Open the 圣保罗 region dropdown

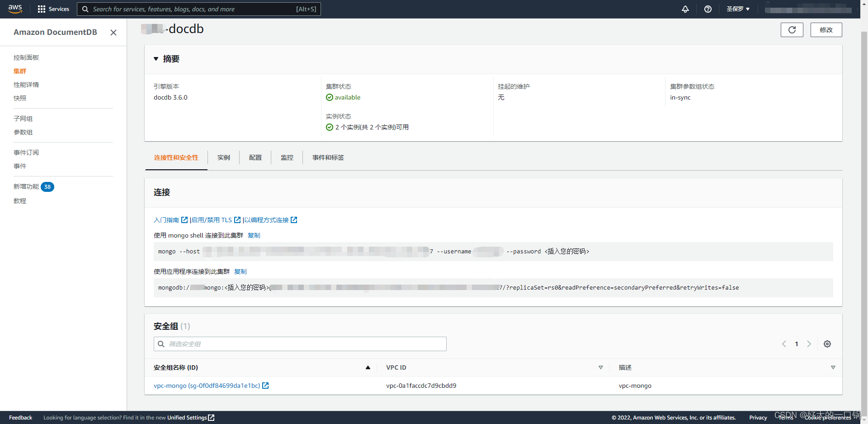click(738, 9)
